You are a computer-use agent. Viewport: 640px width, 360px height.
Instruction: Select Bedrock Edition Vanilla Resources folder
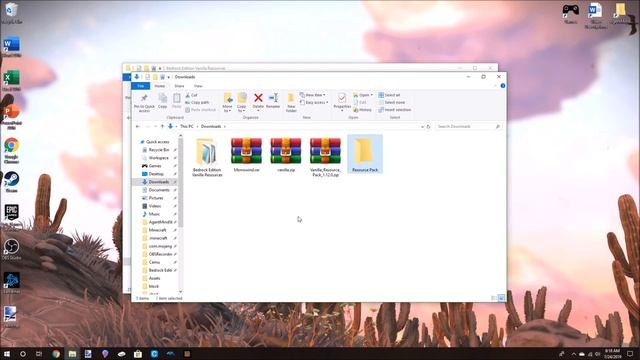tap(207, 157)
